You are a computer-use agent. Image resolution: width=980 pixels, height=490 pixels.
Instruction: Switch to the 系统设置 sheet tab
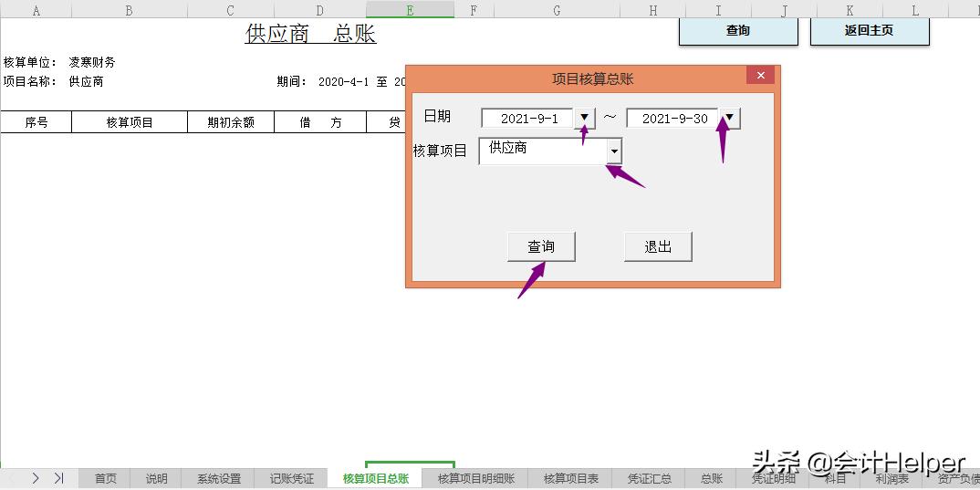click(x=219, y=479)
